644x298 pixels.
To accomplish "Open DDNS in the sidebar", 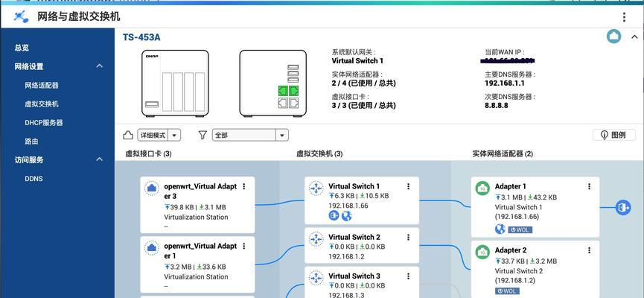I will (x=34, y=179).
